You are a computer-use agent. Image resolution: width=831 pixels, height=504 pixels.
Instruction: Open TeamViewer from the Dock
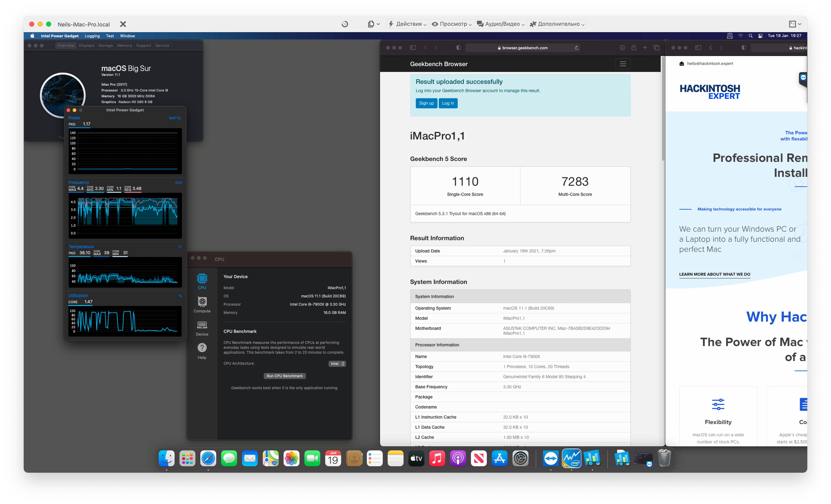pyautogui.click(x=550, y=458)
